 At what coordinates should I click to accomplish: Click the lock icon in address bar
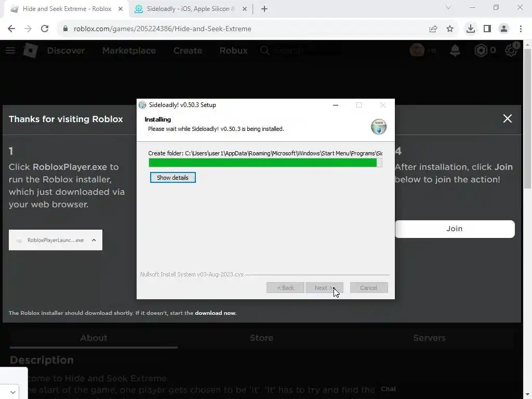click(x=65, y=29)
